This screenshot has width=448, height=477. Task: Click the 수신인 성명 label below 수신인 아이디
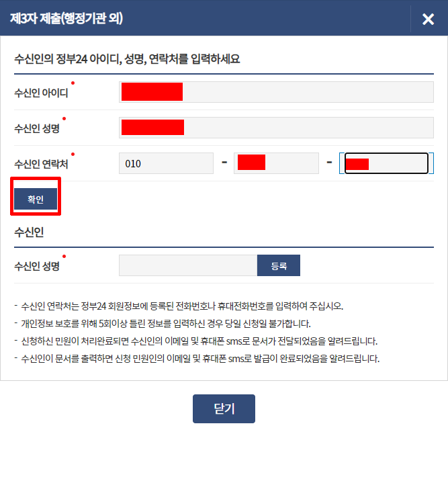(37, 128)
